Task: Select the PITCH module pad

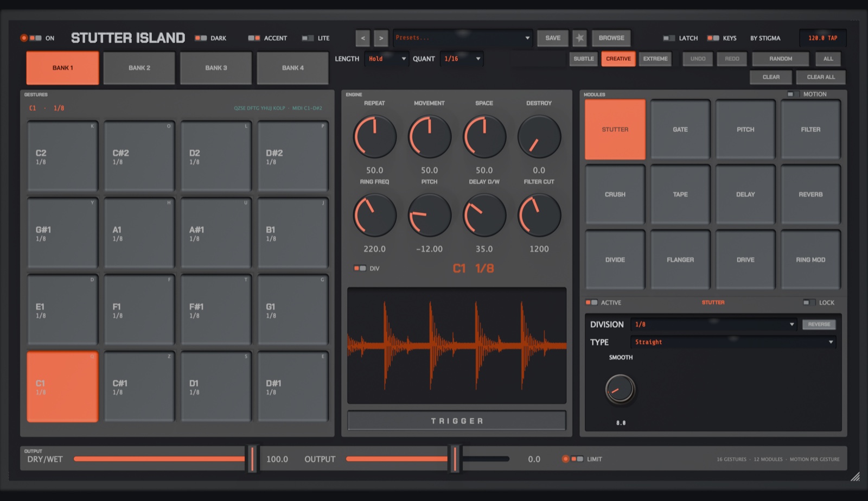Action: coord(745,129)
